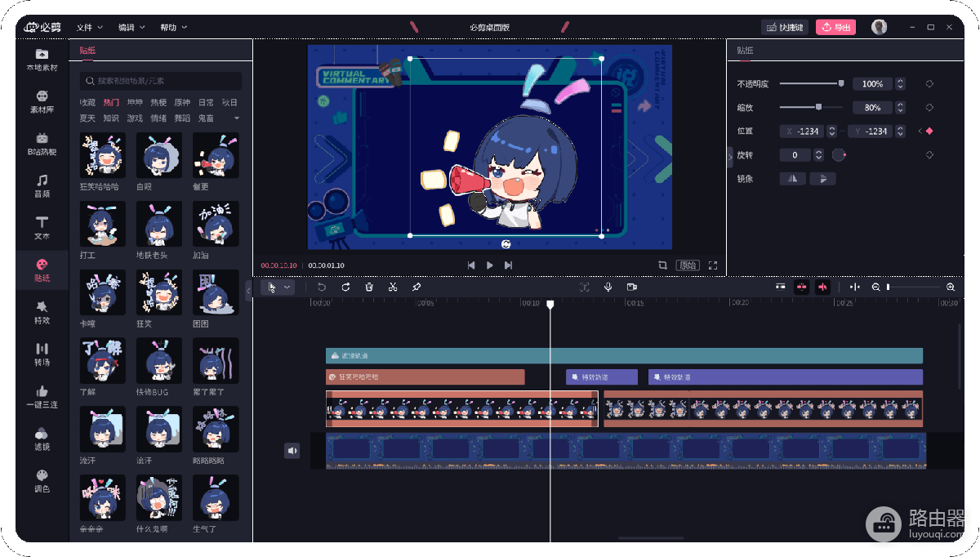980x557 pixels.
Task: Click the 导出 export button
Action: click(835, 28)
